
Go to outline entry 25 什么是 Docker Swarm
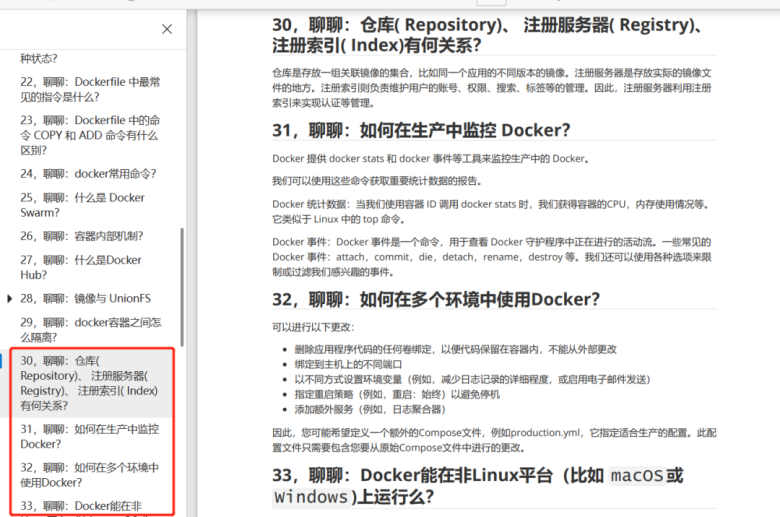83,205
